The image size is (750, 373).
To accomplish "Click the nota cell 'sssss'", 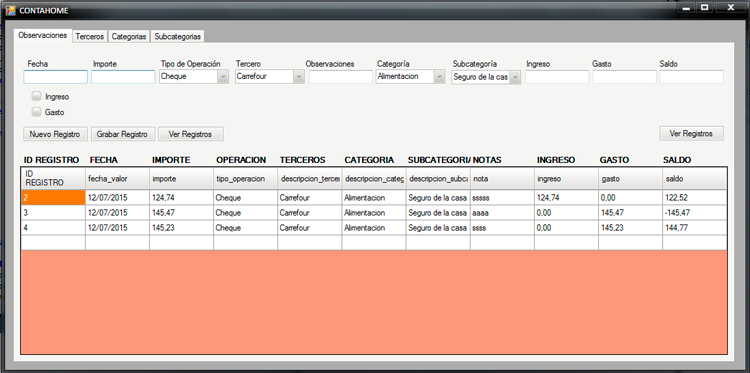I will click(x=502, y=197).
